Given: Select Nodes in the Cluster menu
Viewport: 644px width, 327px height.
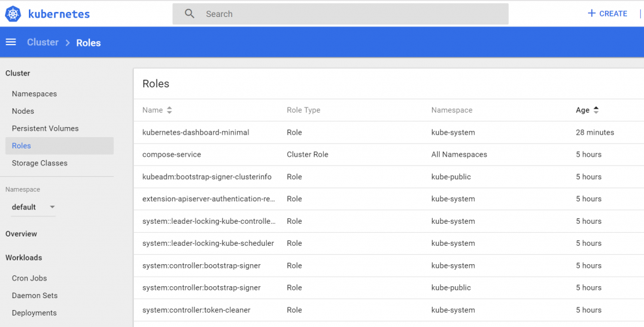Looking at the screenshot, I should pos(23,111).
